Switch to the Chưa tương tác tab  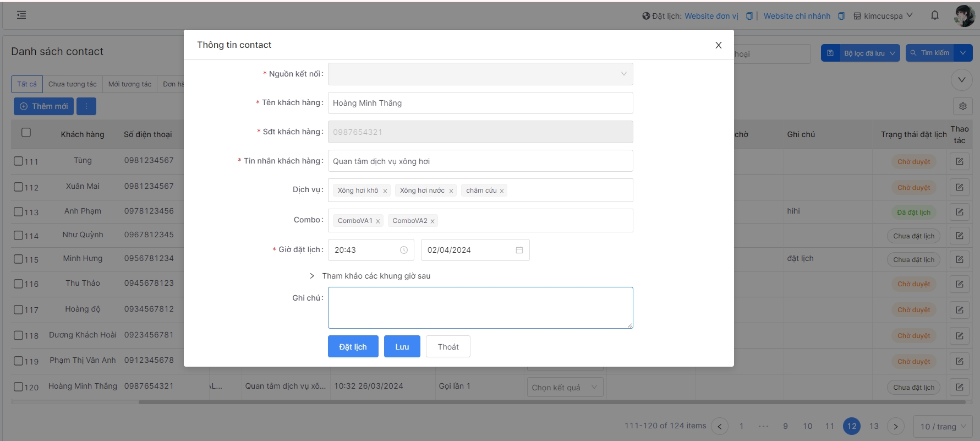point(72,84)
